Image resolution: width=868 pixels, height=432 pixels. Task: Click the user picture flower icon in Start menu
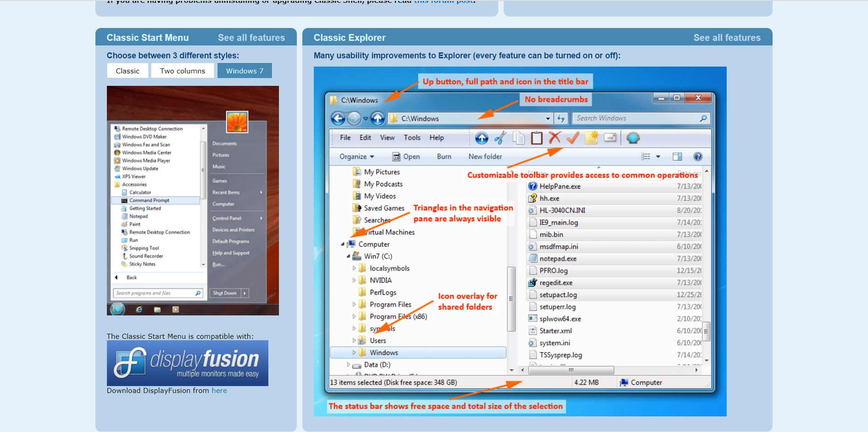pyautogui.click(x=237, y=122)
